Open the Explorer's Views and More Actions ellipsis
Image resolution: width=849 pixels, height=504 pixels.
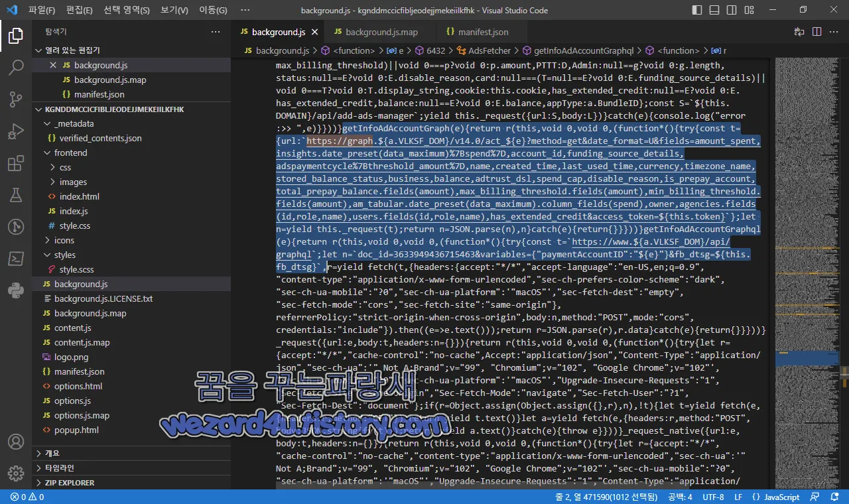coord(216,32)
